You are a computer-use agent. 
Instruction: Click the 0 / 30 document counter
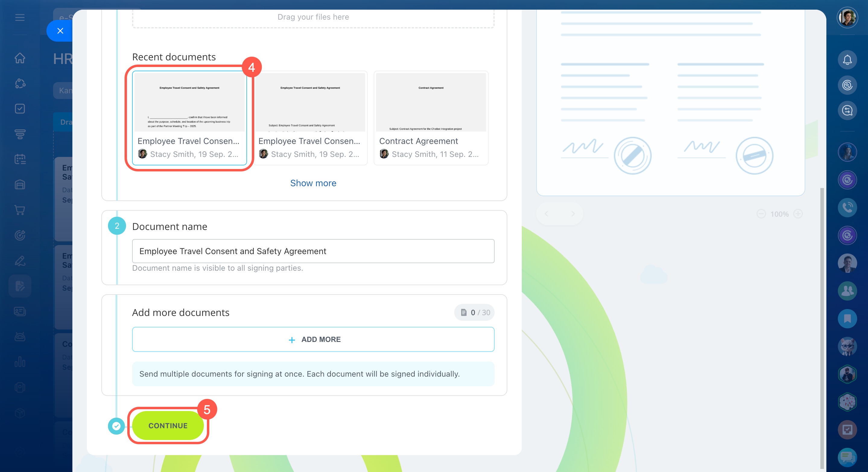[474, 313]
